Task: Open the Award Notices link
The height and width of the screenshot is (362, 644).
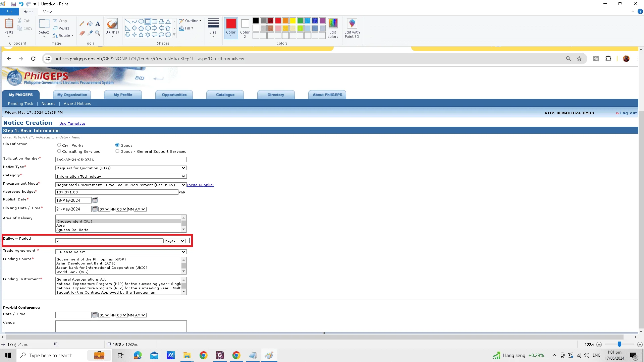Action: 77,104
